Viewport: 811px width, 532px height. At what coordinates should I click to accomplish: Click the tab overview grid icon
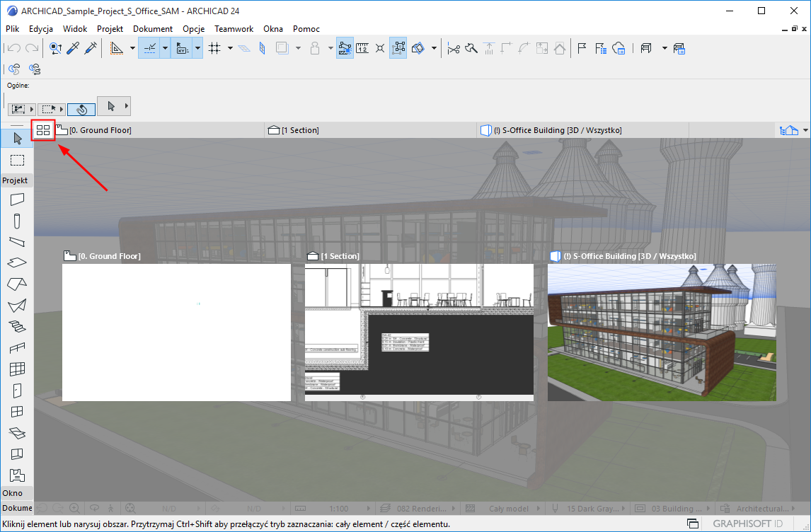pyautogui.click(x=43, y=130)
